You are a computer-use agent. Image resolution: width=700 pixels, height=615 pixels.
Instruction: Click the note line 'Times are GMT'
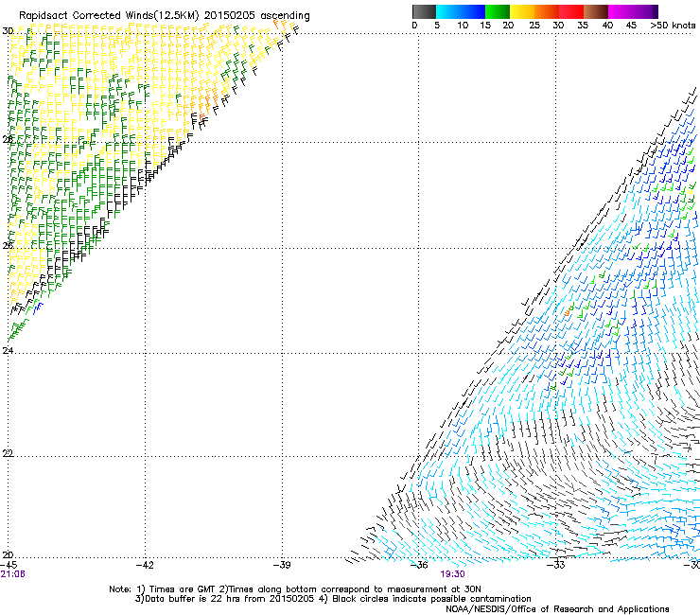[183, 589]
